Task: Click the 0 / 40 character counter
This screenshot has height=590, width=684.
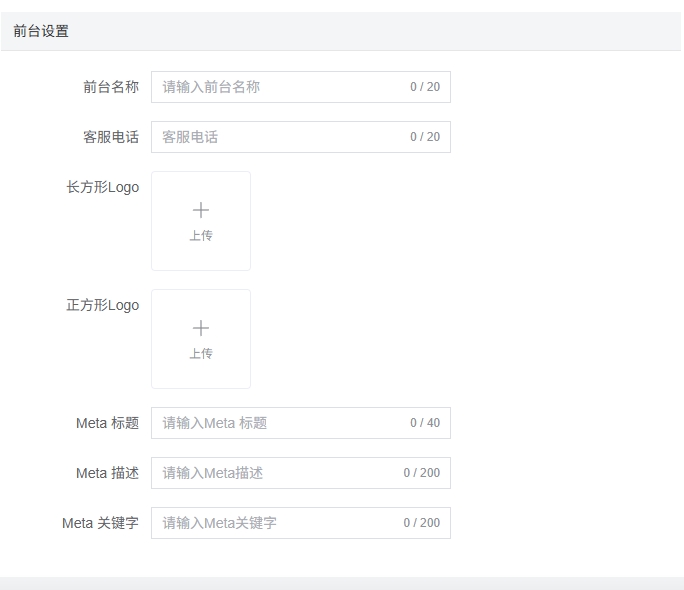Action: (425, 423)
